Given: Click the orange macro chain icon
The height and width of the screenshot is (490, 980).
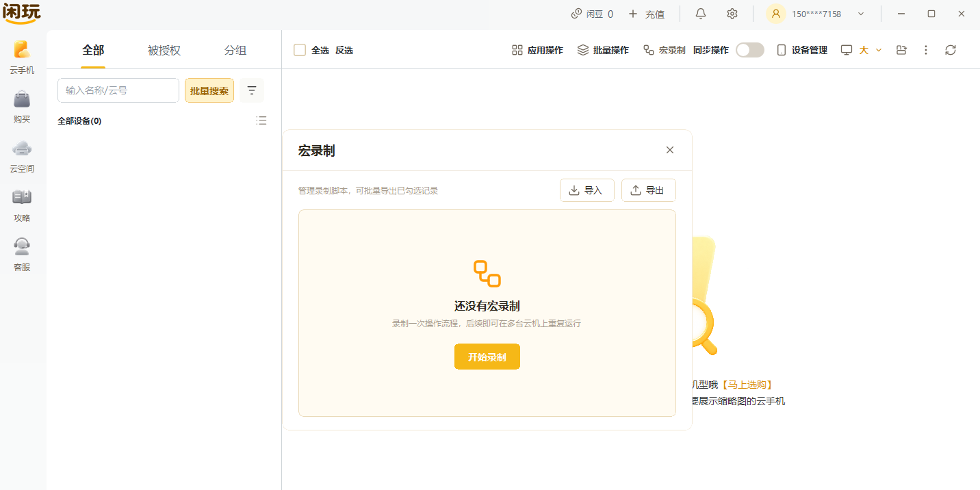Looking at the screenshot, I should coord(487,274).
